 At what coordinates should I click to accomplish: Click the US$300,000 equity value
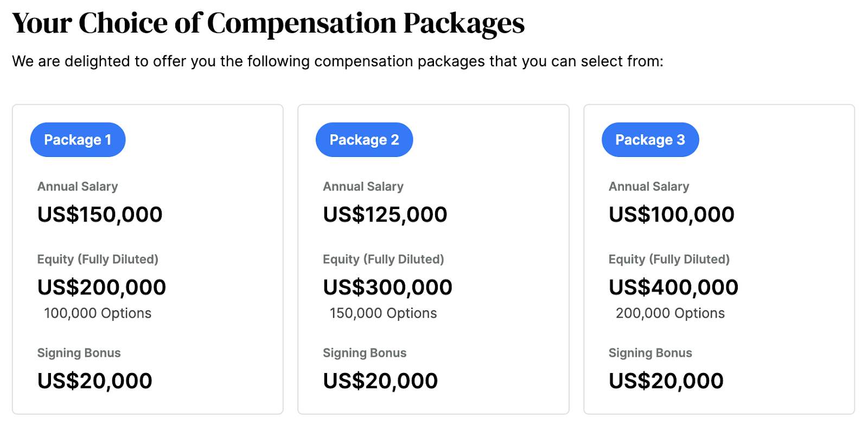coord(387,287)
